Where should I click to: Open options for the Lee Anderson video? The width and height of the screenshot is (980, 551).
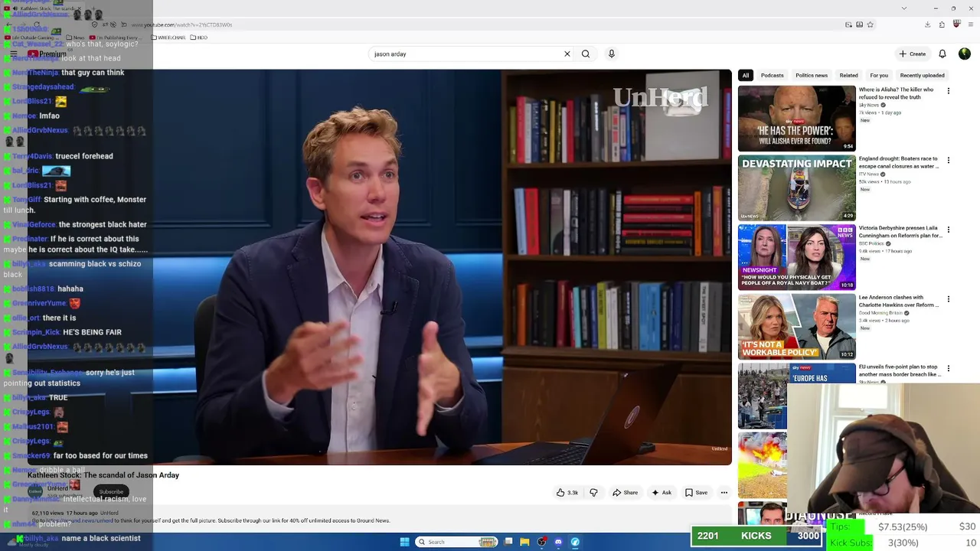[949, 299]
